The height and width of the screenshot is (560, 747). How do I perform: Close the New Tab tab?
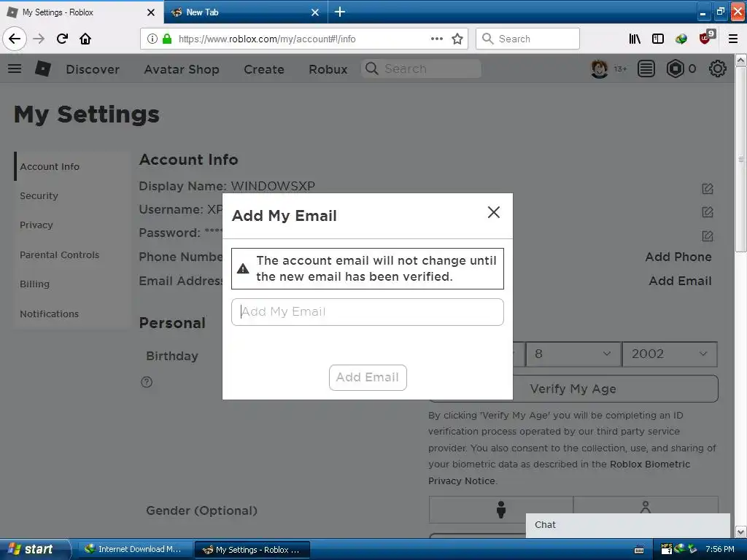click(315, 12)
